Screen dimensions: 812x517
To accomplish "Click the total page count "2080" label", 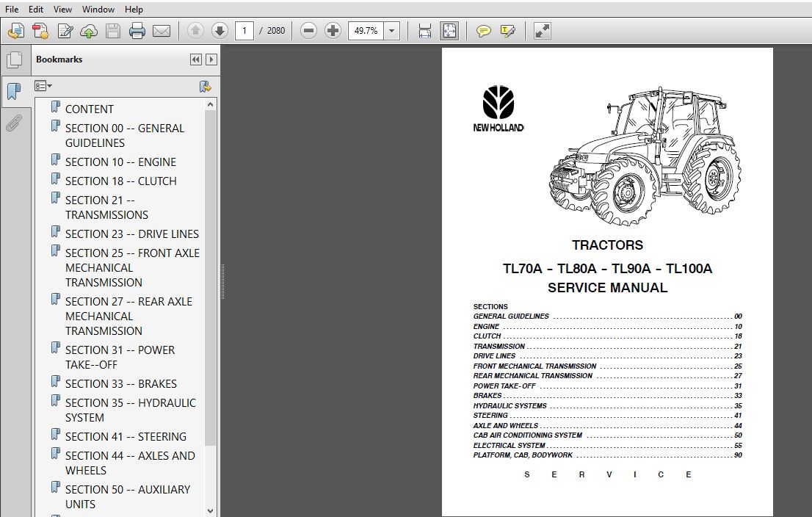I will point(275,31).
